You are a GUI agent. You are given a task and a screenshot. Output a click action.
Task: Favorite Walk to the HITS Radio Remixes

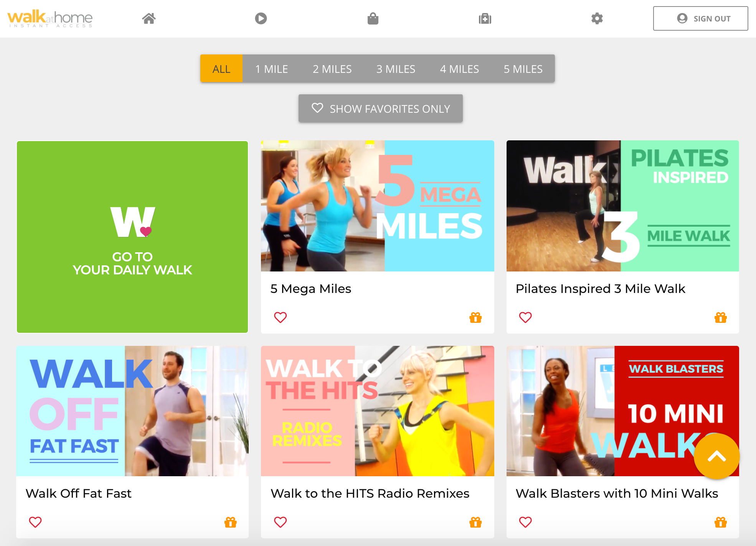tap(281, 522)
